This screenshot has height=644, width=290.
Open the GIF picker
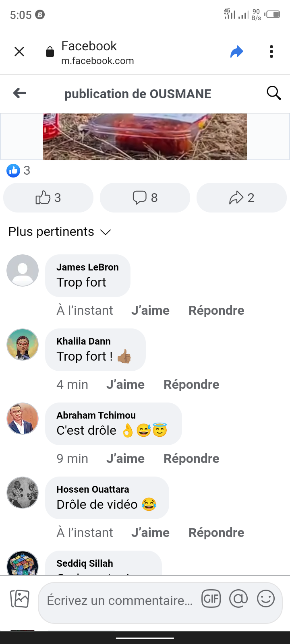click(x=211, y=599)
